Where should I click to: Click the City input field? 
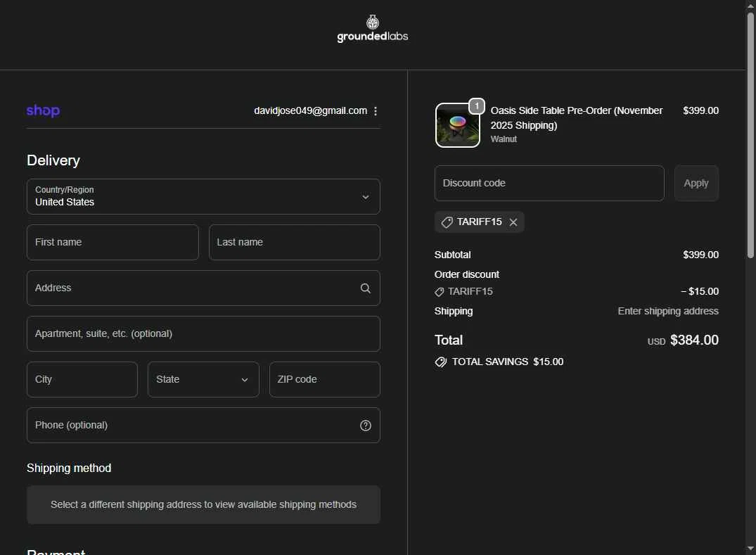tap(82, 379)
